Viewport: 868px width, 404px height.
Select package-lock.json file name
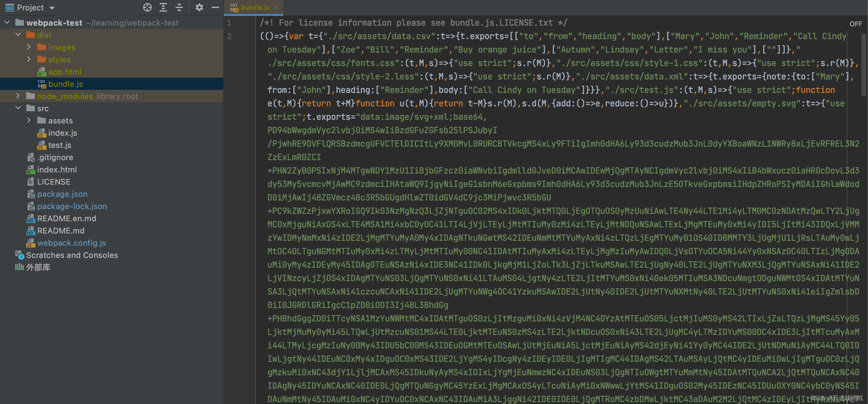pyautogui.click(x=72, y=206)
